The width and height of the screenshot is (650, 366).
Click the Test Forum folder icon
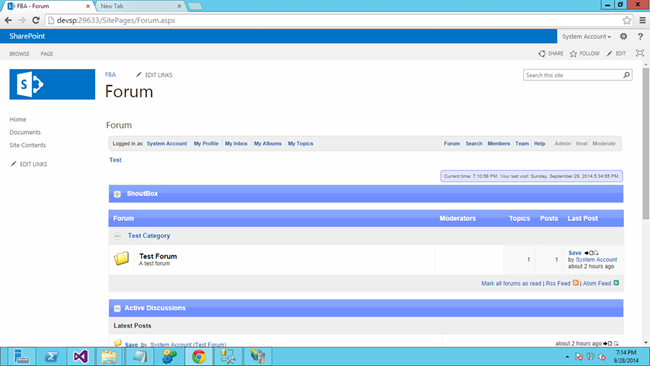tap(121, 258)
